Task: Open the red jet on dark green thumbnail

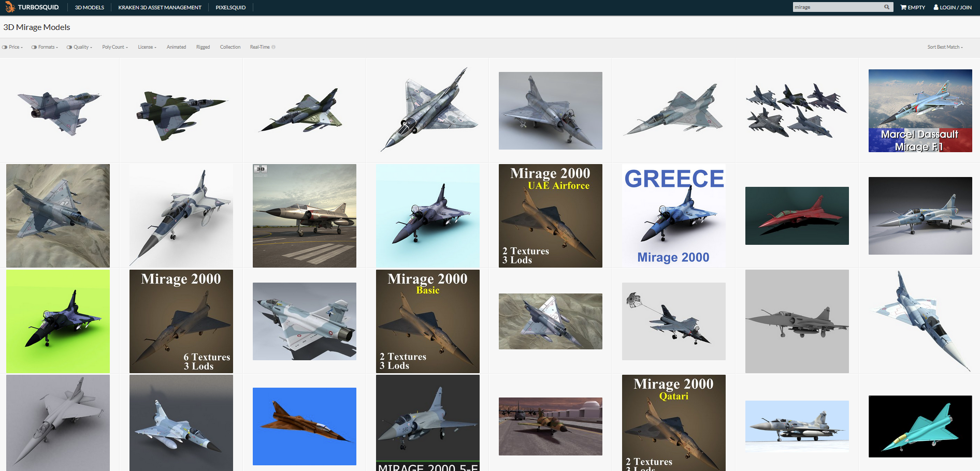Action: [x=797, y=216]
